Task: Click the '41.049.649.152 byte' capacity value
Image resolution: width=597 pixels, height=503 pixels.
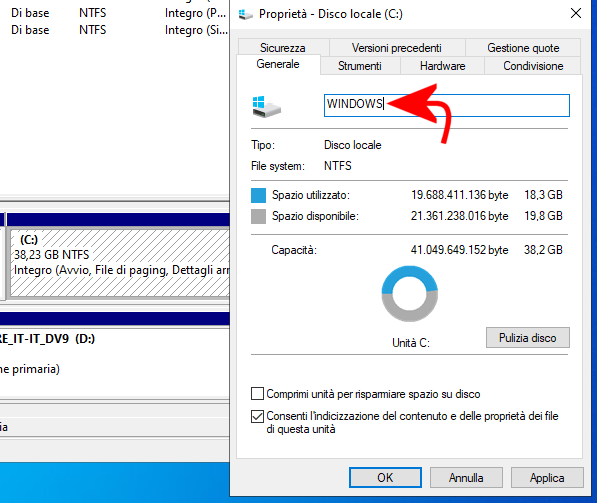Action: pos(460,250)
